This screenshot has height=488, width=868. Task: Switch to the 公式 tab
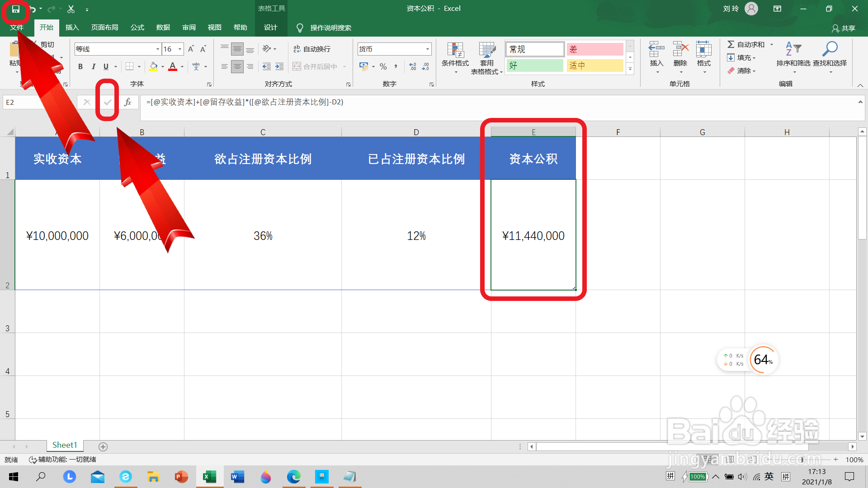tap(137, 28)
